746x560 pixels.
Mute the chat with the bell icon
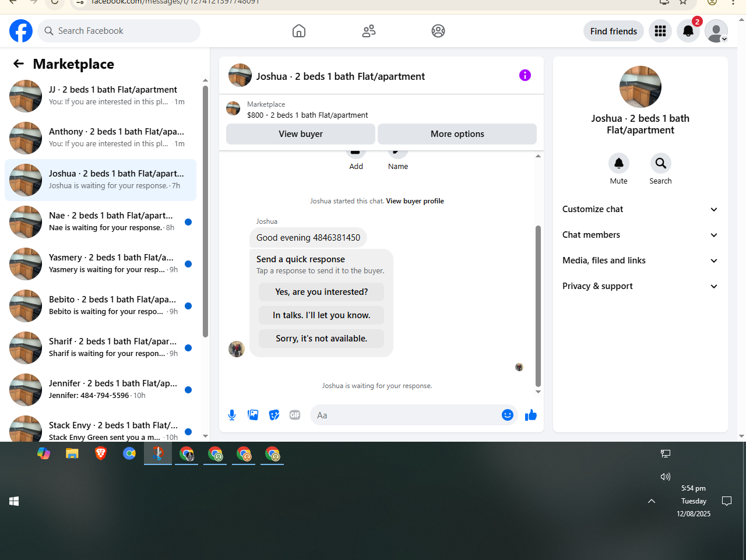pos(619,163)
